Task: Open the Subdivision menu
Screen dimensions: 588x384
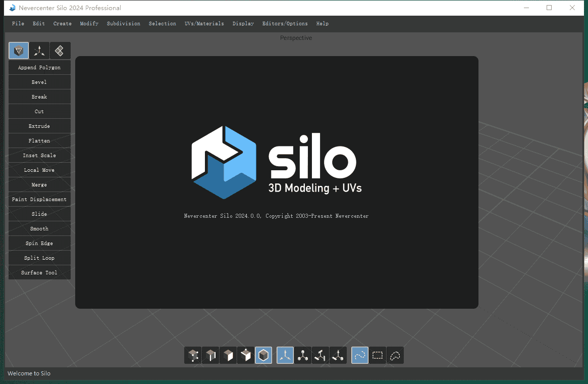Action: pyautogui.click(x=123, y=24)
